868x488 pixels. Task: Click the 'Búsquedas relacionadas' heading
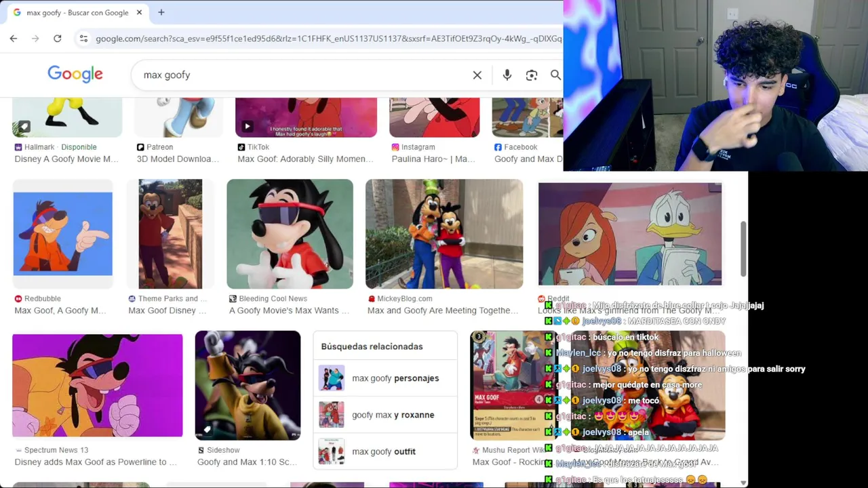(372, 346)
